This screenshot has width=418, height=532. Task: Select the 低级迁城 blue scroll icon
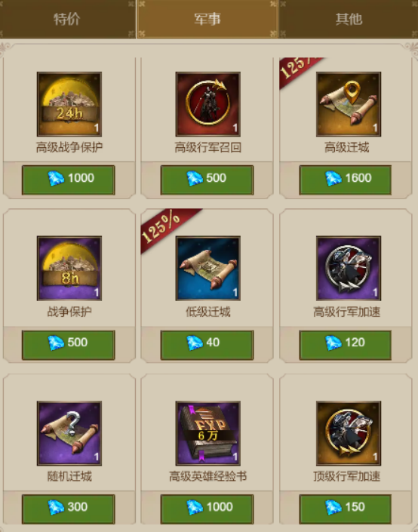point(208,269)
